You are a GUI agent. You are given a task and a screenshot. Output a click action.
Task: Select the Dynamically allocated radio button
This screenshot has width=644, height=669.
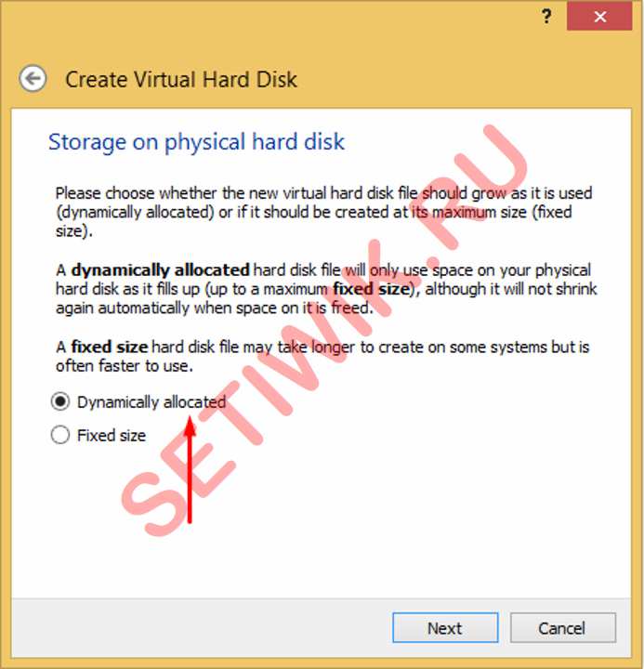coord(60,401)
